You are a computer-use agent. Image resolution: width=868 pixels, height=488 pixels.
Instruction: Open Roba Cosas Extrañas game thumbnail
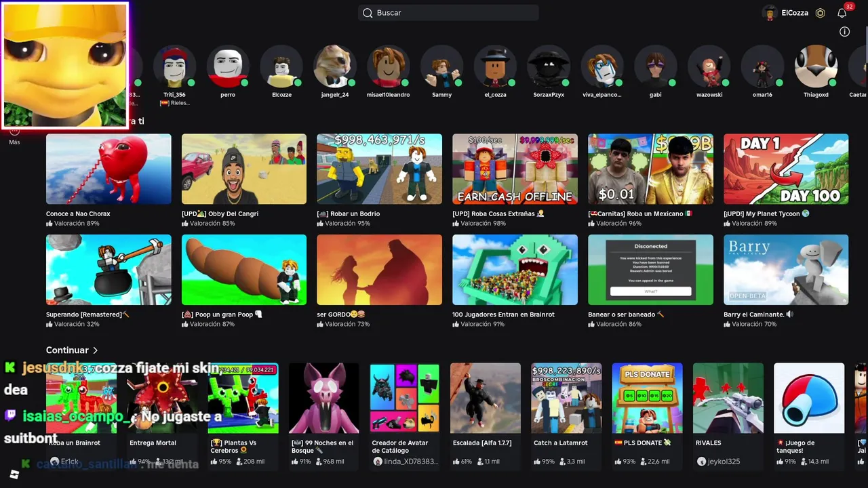point(515,169)
